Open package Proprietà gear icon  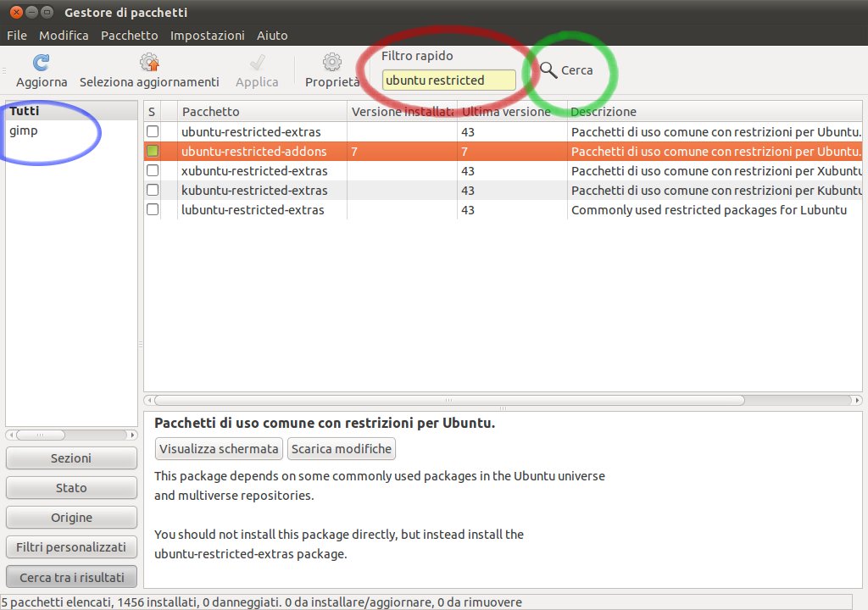click(x=332, y=63)
